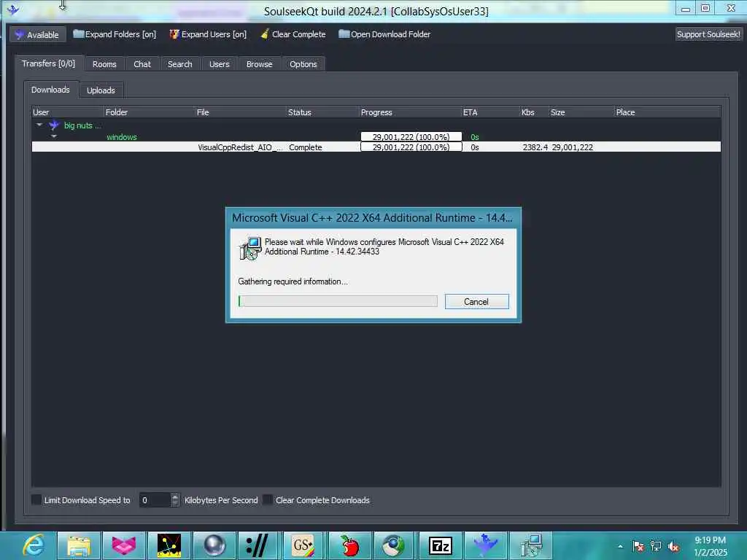The width and height of the screenshot is (747, 560).
Task: Collapse the windows folder row
Action: (54, 136)
